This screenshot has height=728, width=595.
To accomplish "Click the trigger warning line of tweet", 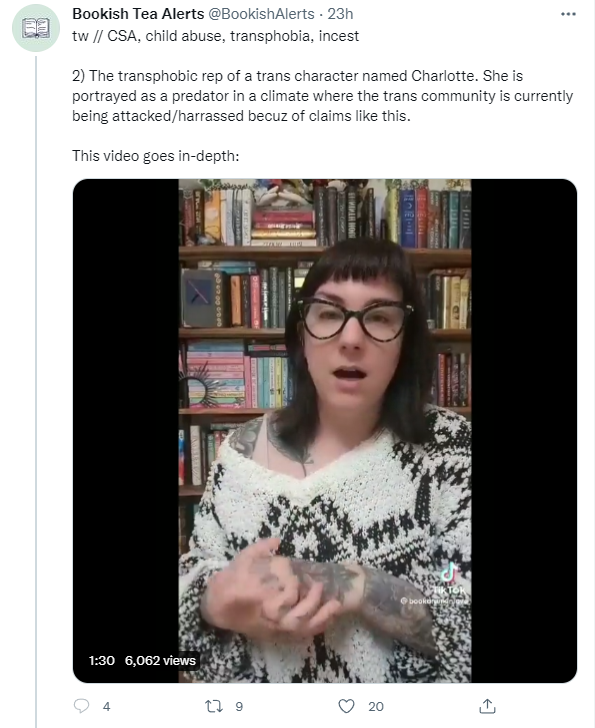I will 215,36.
